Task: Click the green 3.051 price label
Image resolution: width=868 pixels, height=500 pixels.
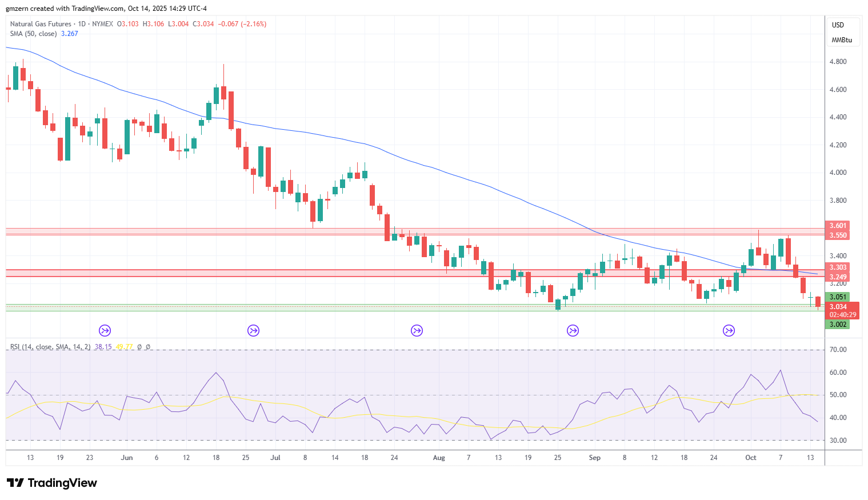Action: click(838, 297)
